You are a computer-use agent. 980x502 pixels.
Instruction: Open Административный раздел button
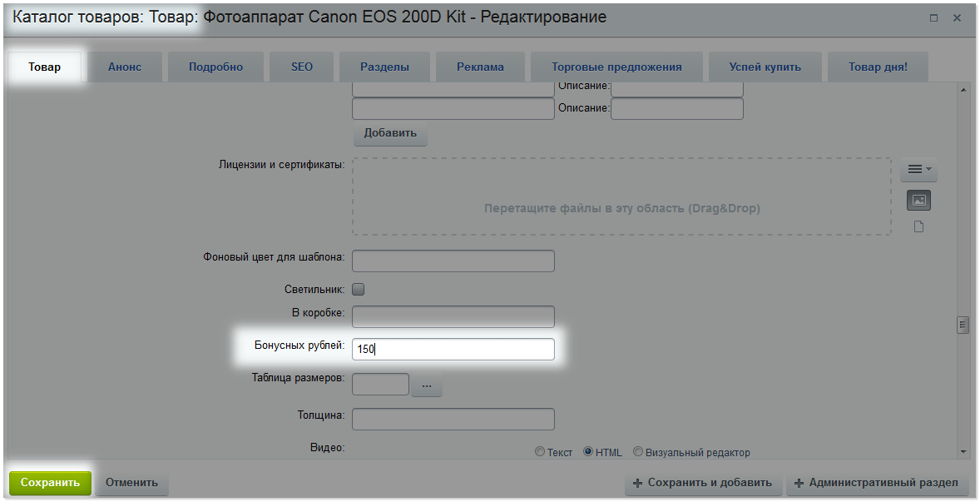tap(878, 483)
